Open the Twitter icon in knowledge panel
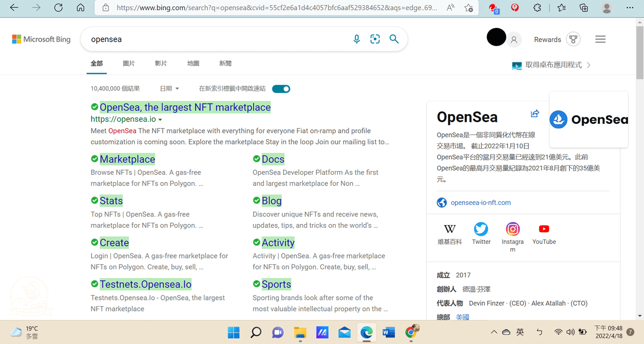The width and height of the screenshot is (644, 344). (481, 229)
